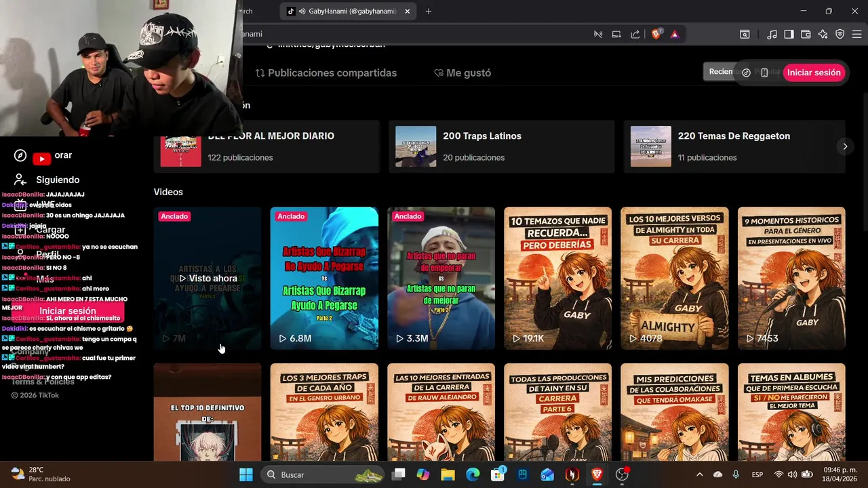Open pinned video with 3.3M views
Viewport: 868px width, 488px height.
pos(441,278)
